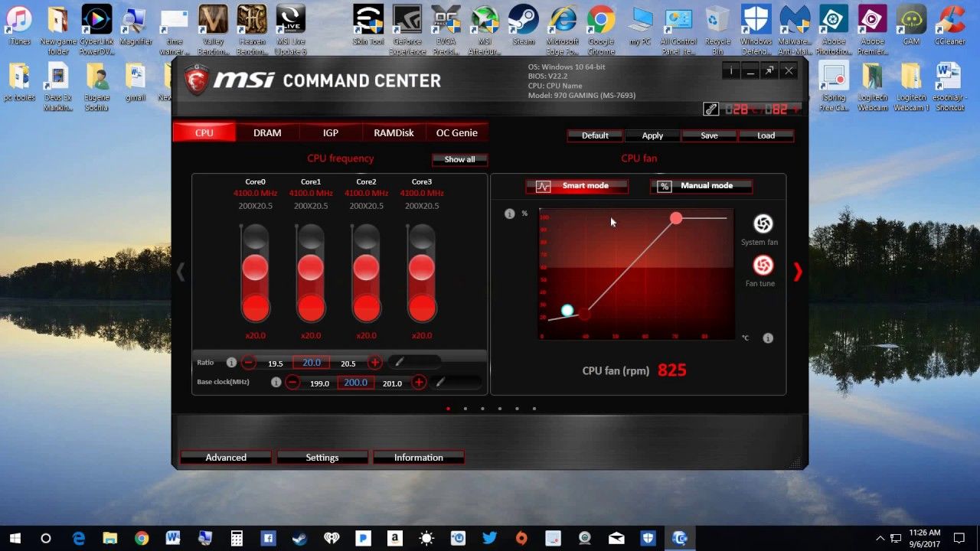Decrease Base clock with minus button

point(292,383)
